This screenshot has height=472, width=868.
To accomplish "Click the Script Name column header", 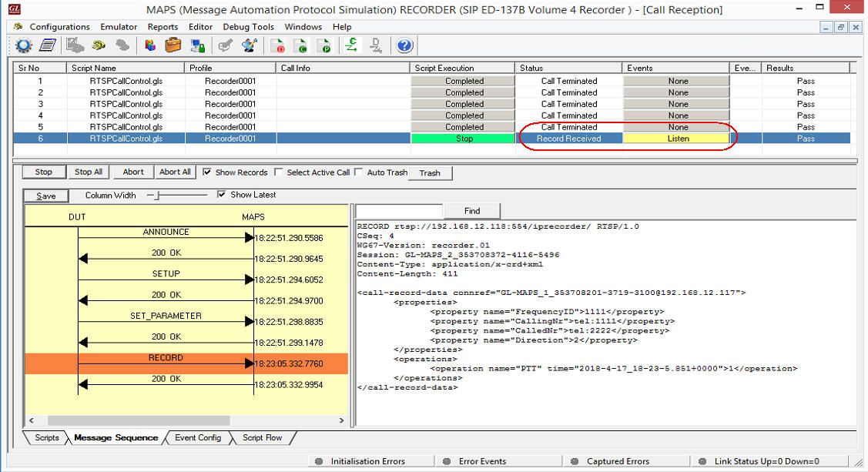I will [126, 68].
